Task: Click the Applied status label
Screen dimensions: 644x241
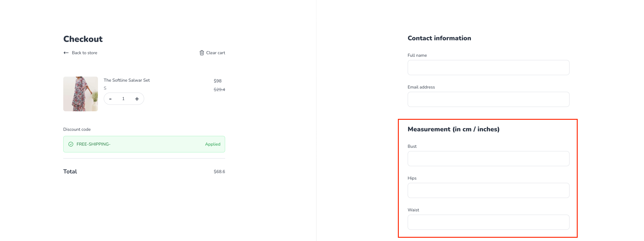Action: (x=212, y=144)
